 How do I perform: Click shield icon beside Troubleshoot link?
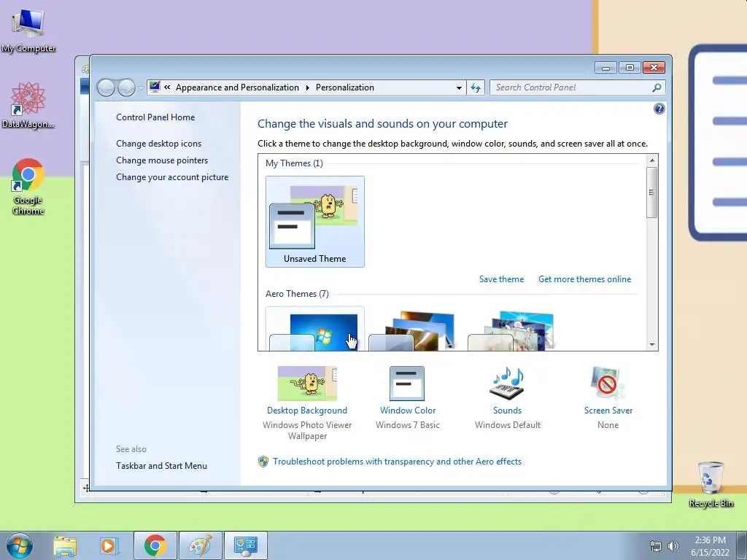point(263,462)
